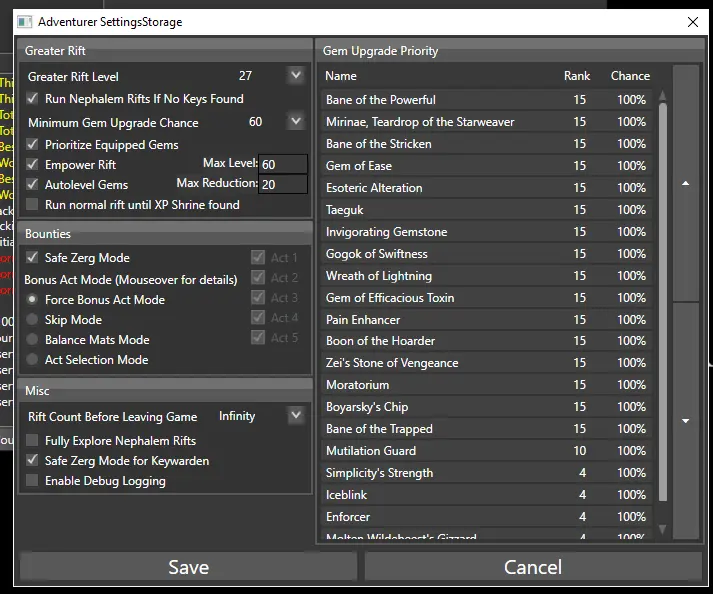Click the Max Reduction input field

point(283,184)
